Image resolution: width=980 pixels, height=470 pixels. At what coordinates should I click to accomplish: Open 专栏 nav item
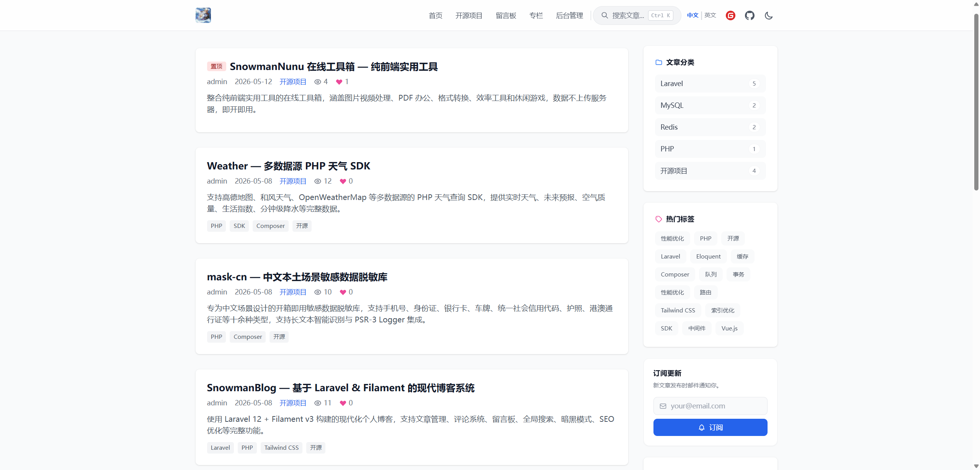(x=536, y=15)
